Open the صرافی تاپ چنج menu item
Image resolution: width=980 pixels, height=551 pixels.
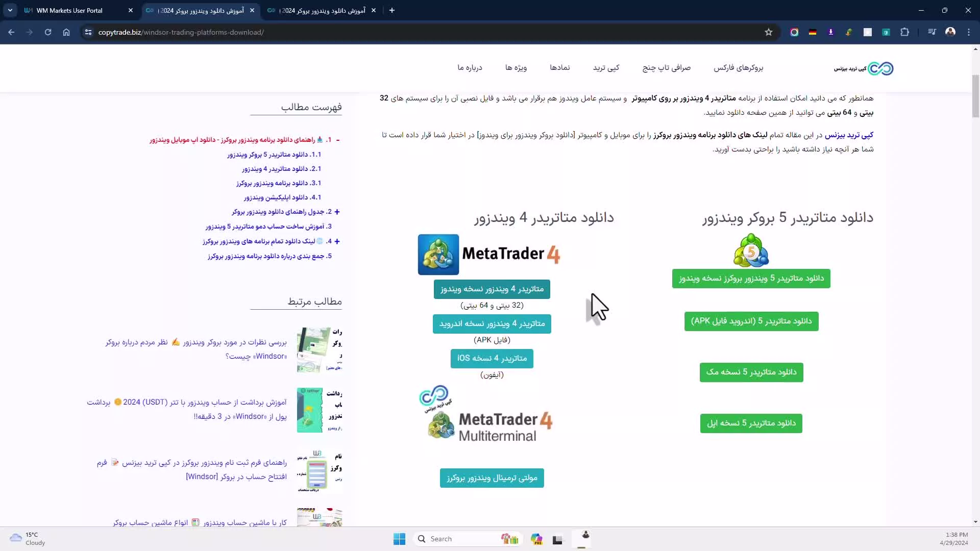[666, 67]
